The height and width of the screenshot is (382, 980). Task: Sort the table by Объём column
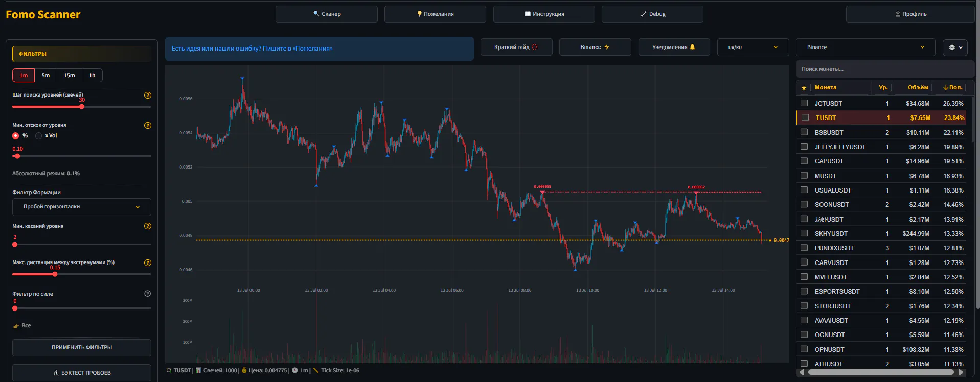918,88
